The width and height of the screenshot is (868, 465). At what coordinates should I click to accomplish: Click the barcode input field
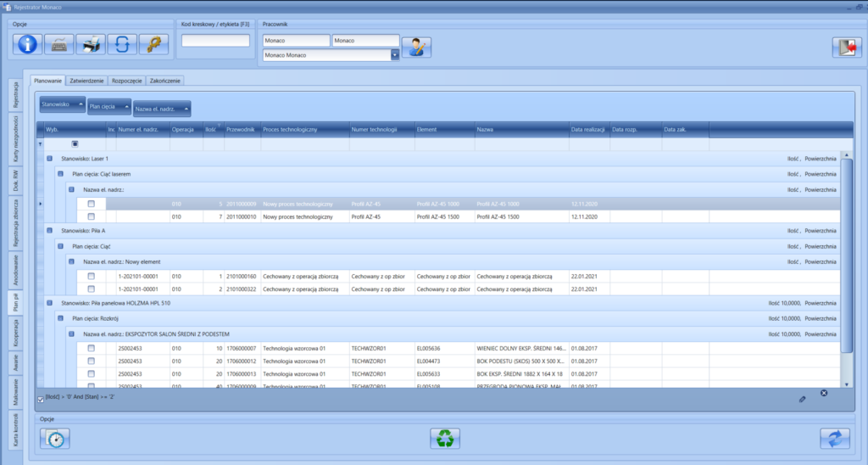215,41
